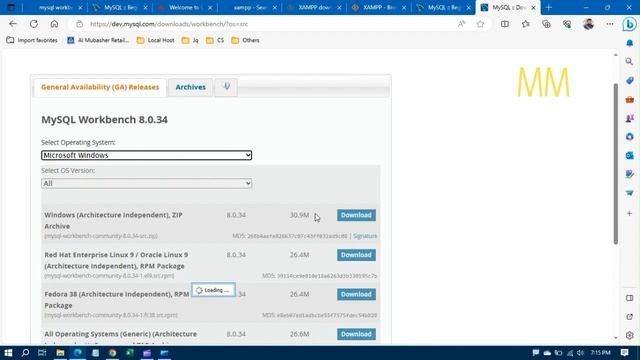Open the sidebar notifications bell
Image resolution: width=640 pixels, height=360 pixels.
coord(629,43)
